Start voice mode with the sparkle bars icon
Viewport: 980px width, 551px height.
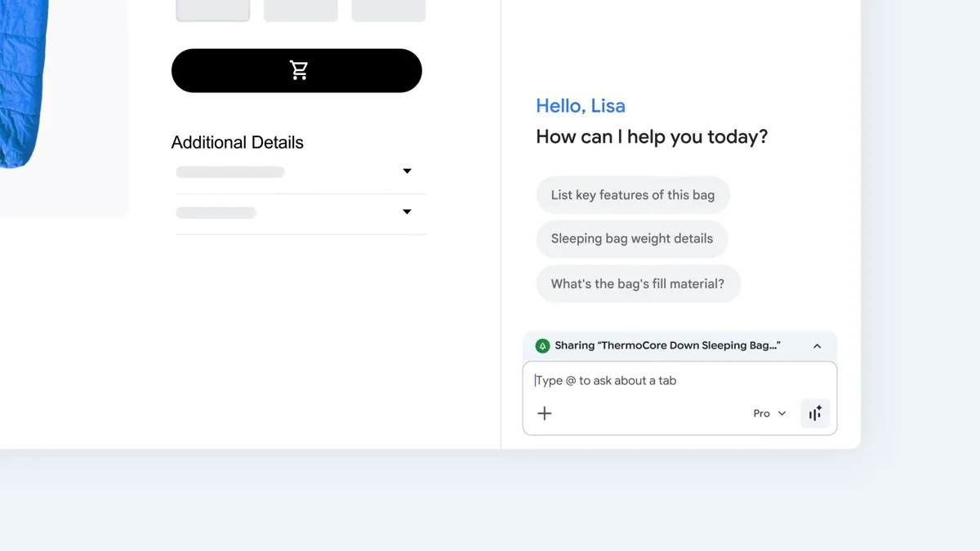[x=815, y=414]
